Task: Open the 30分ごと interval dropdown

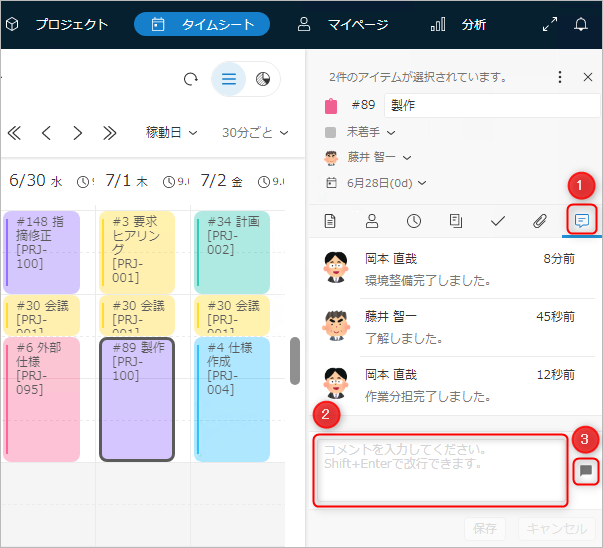Action: [x=255, y=132]
